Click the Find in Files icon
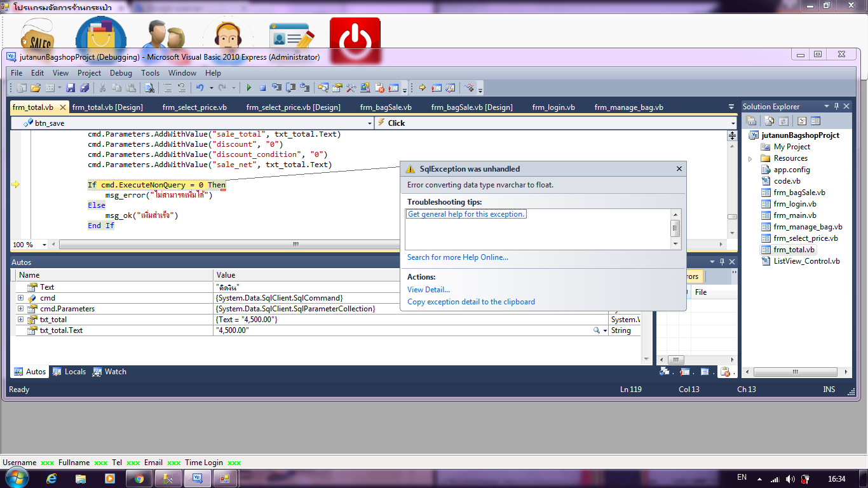The height and width of the screenshot is (488, 868). 149,88
